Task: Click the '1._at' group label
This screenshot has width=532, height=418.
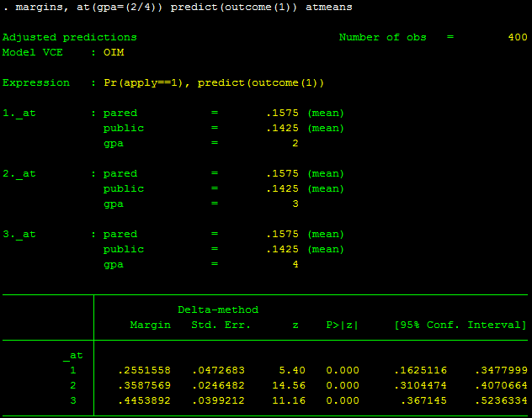Action: point(19,113)
